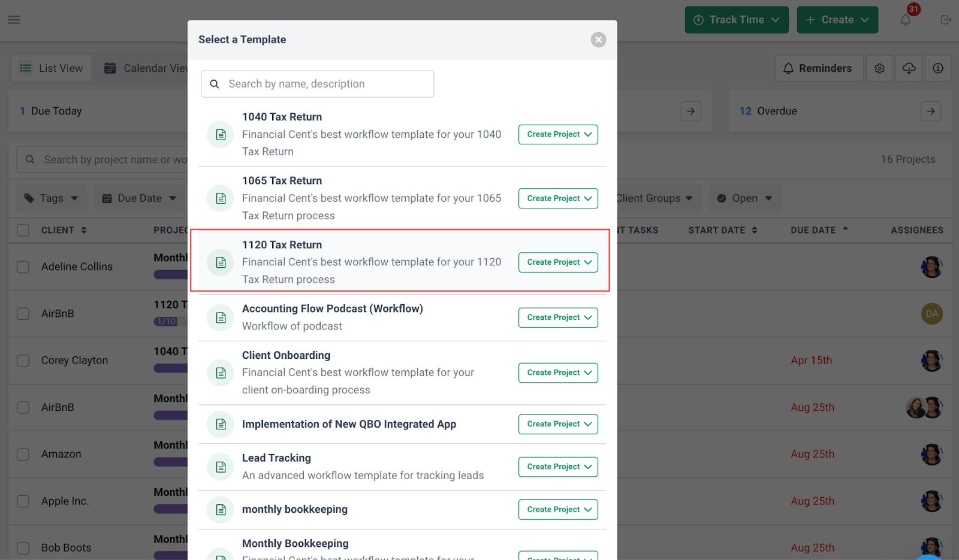Click the Client Onboarding document icon

point(221,373)
